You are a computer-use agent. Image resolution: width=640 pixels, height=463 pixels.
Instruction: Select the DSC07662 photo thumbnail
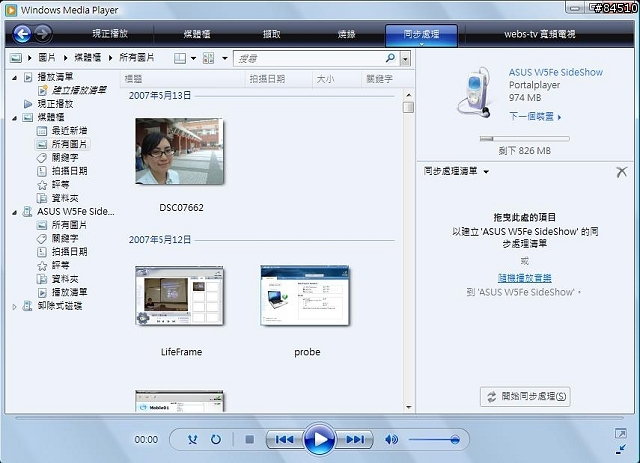[x=180, y=151]
